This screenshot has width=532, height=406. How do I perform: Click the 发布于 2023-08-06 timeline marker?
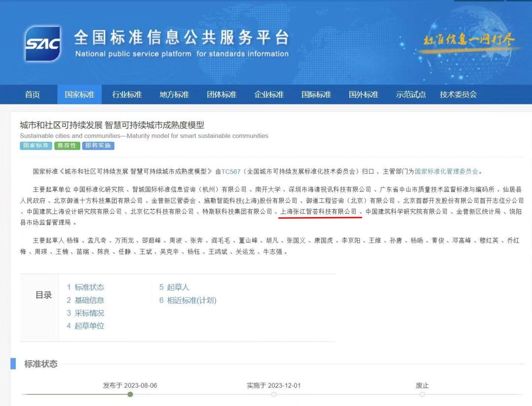[130, 394]
